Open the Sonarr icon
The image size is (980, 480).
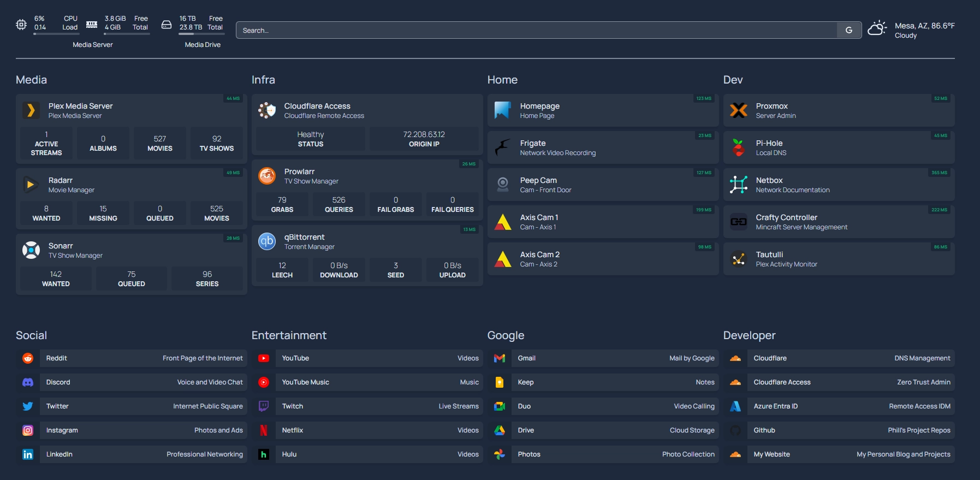pyautogui.click(x=31, y=250)
